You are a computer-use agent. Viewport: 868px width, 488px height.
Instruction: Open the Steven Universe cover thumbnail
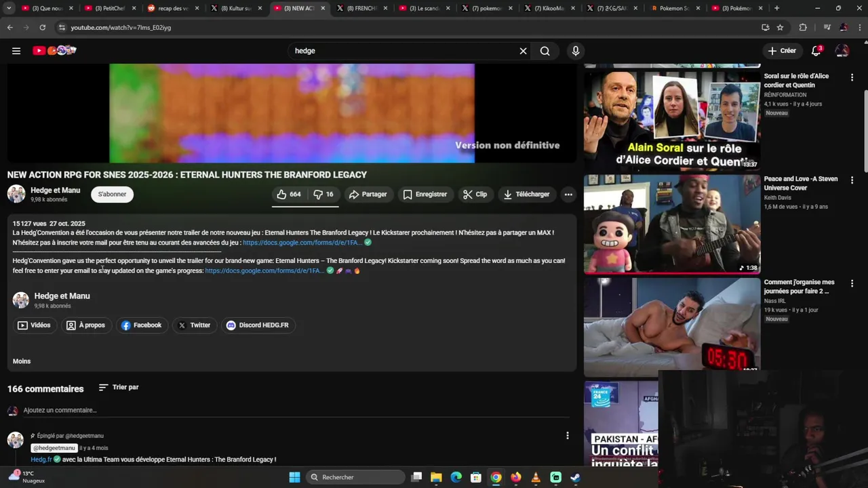pos(672,224)
